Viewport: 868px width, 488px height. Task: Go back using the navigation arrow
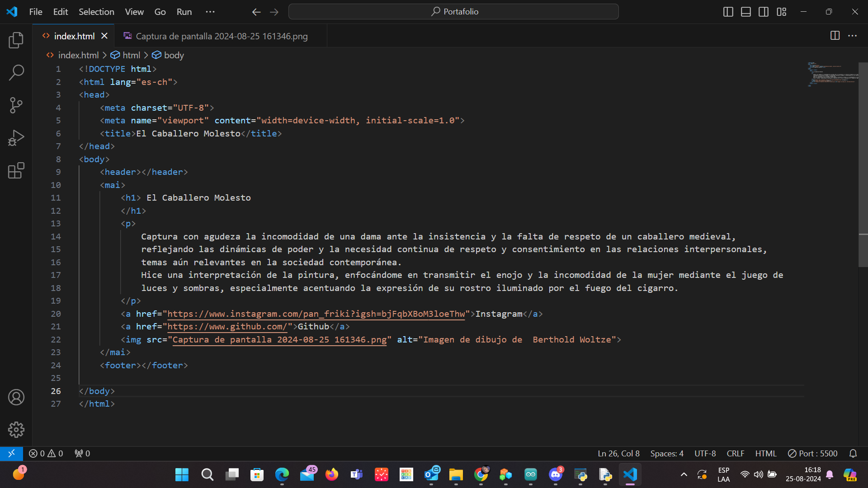[x=256, y=12]
